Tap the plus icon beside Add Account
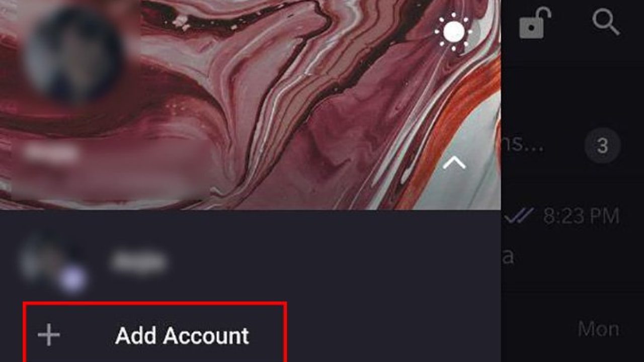Screen dimensions: 644x362 (x=49, y=335)
